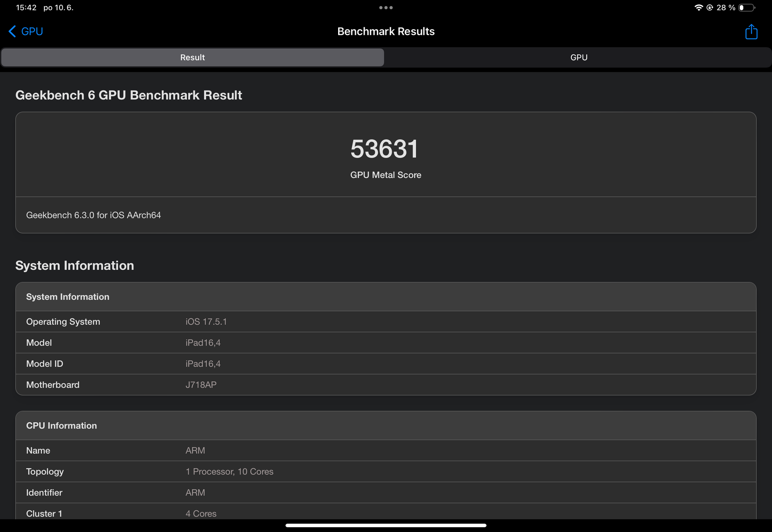
Task: Tap the three-dot multitasking icon
Action: [386, 7]
